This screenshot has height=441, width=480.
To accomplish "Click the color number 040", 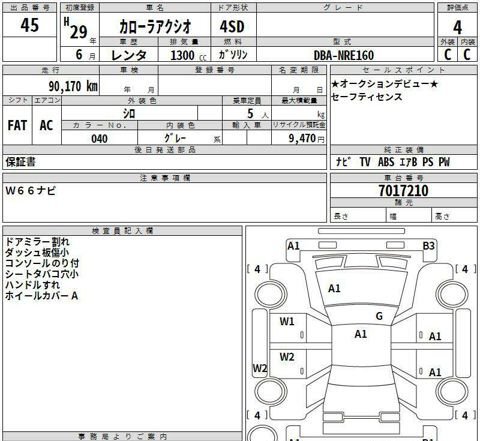I will tap(99, 138).
